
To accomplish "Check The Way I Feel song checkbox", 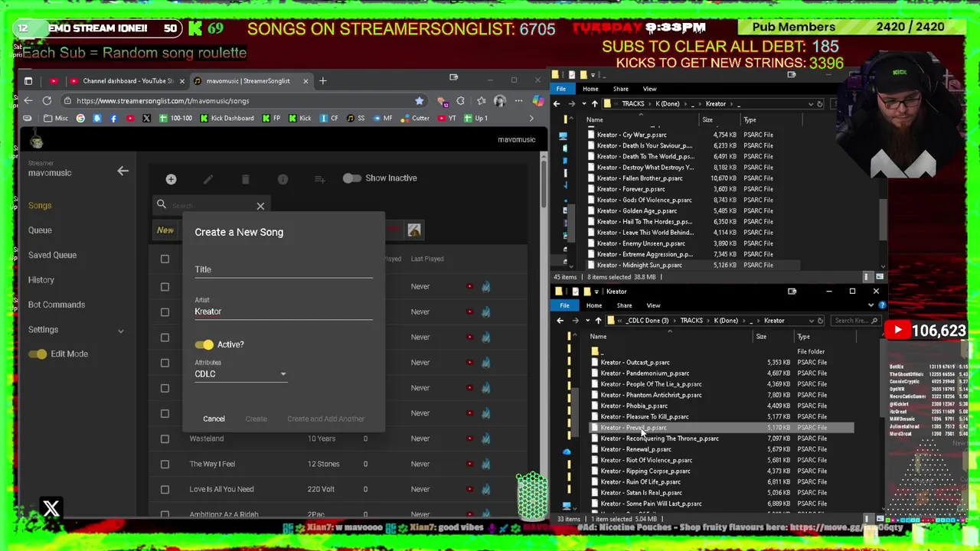I will (165, 464).
